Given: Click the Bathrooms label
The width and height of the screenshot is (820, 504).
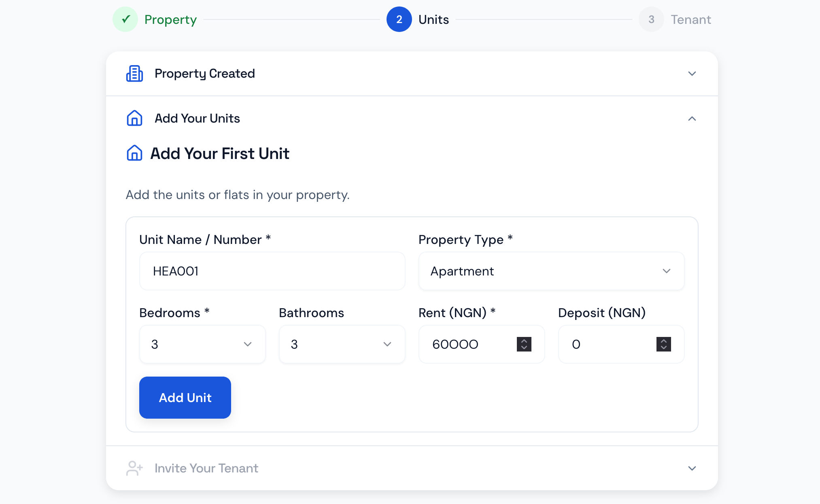Looking at the screenshot, I should pyautogui.click(x=311, y=313).
